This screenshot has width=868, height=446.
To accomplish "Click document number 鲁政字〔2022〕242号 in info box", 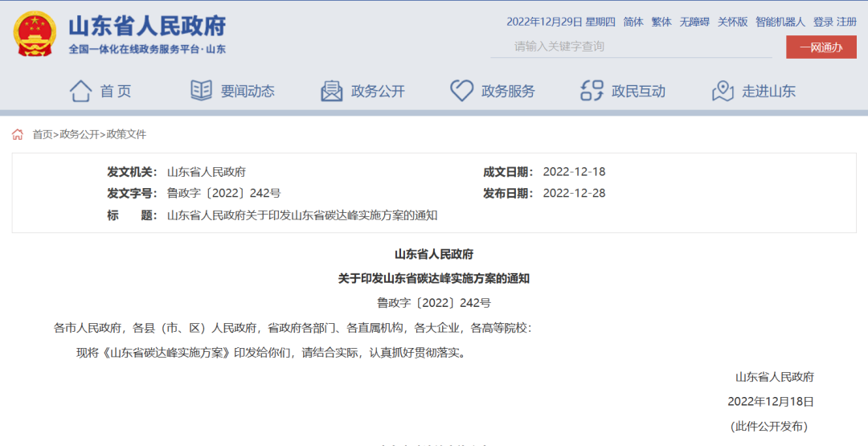I will (223, 194).
